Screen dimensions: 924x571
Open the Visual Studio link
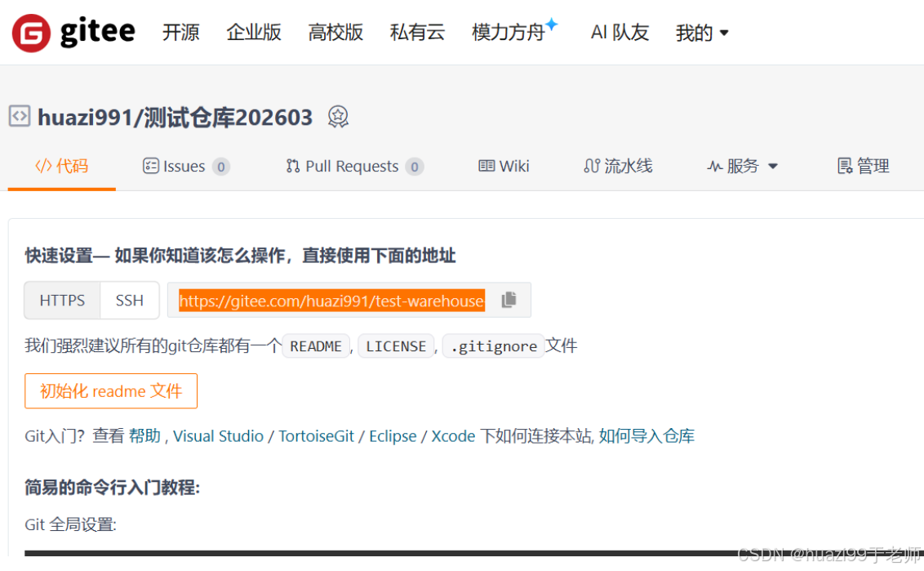point(218,436)
